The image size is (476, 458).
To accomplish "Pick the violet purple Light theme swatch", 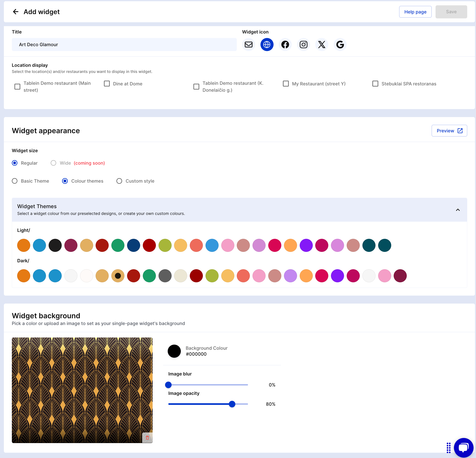I will [306, 245].
